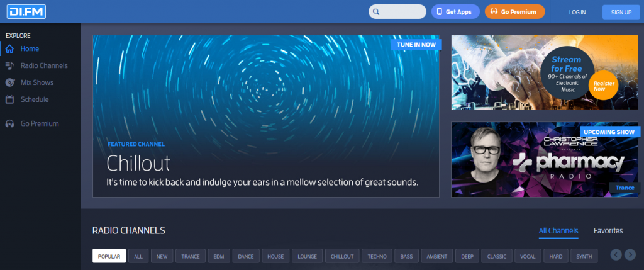The width and height of the screenshot is (644, 270).
Task: Select LOUNGE channel filter
Action: coord(307,256)
